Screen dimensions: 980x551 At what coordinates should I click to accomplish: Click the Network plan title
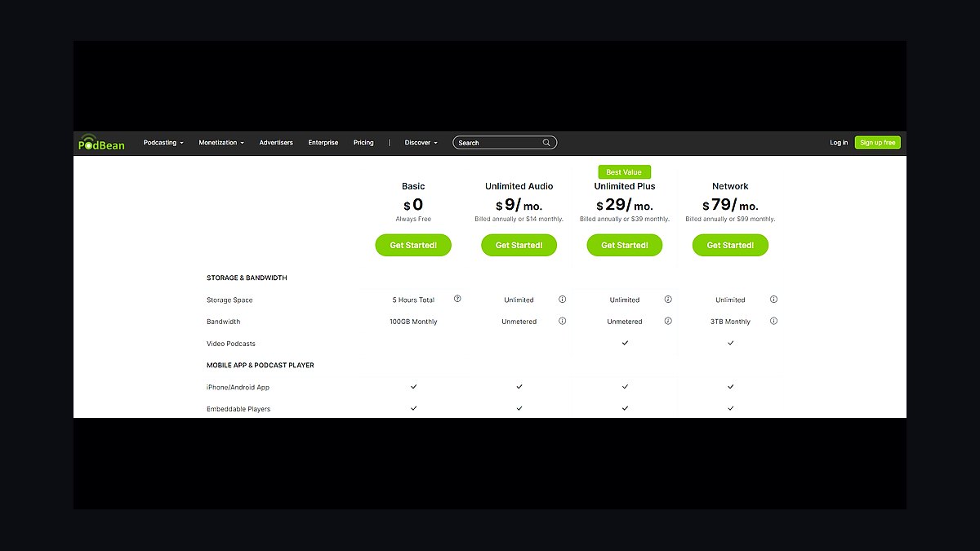point(730,186)
